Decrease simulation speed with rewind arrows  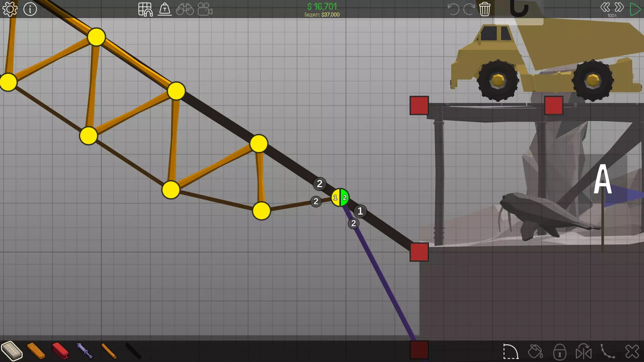point(605,7)
